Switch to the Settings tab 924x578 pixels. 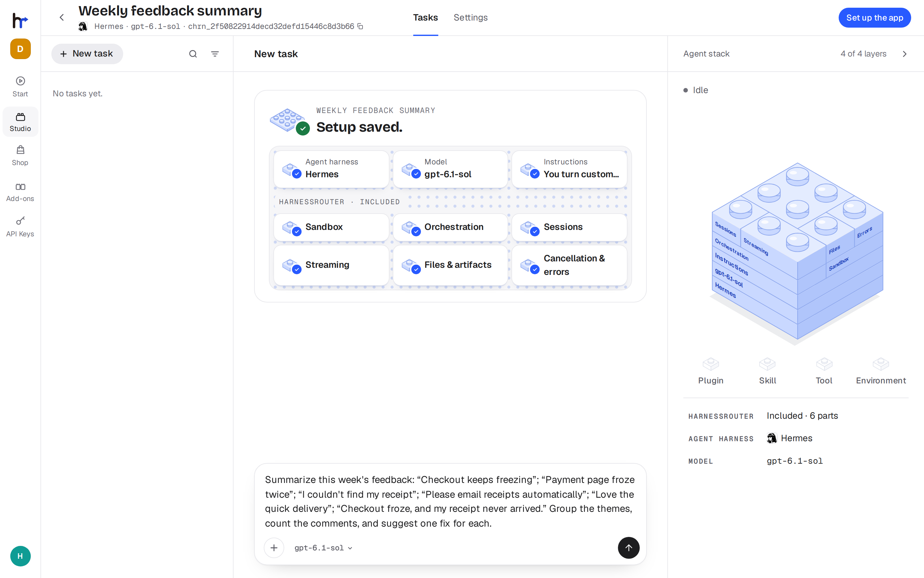(x=470, y=18)
